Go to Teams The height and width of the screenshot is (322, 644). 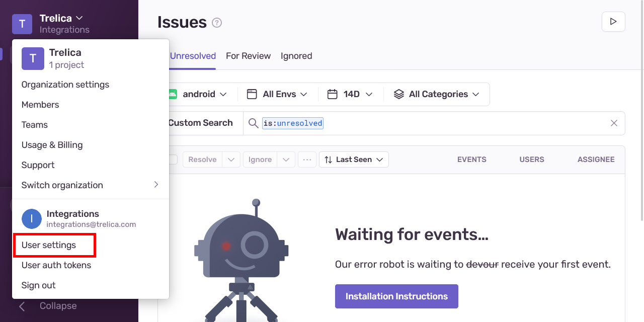35,125
